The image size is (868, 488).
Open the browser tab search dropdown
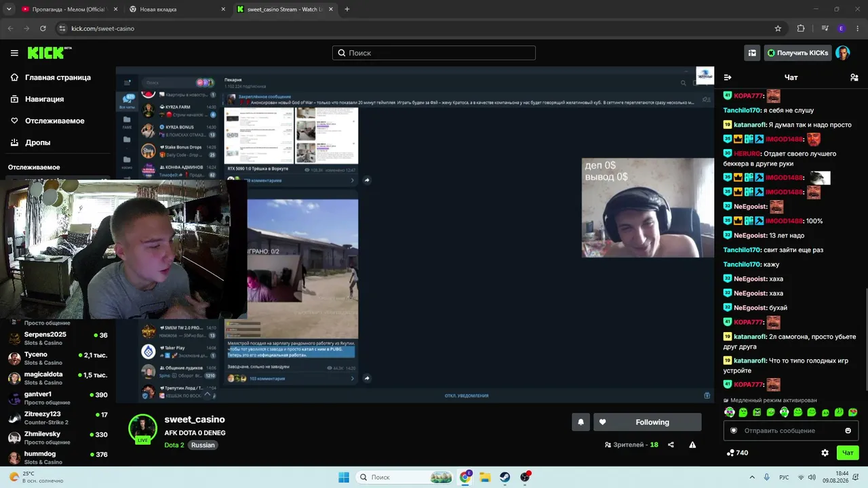[9, 9]
